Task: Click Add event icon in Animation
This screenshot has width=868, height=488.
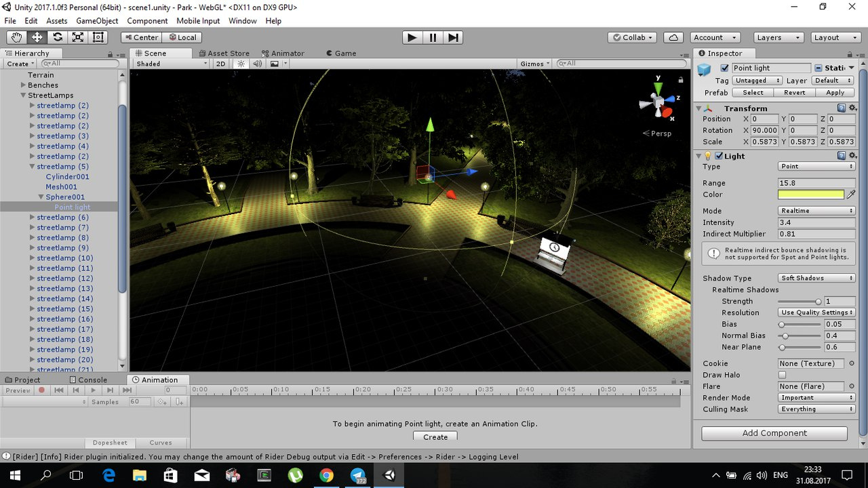Action: [179, 402]
